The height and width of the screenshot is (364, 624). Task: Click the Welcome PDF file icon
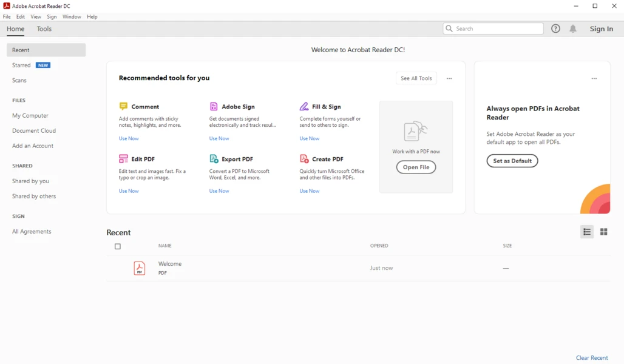point(139,268)
